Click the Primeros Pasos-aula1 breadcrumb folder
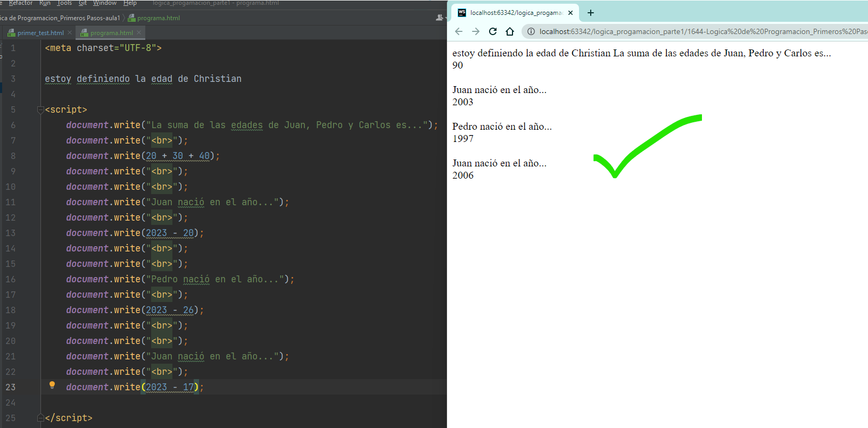Viewport: 868px width, 428px height. click(x=60, y=18)
